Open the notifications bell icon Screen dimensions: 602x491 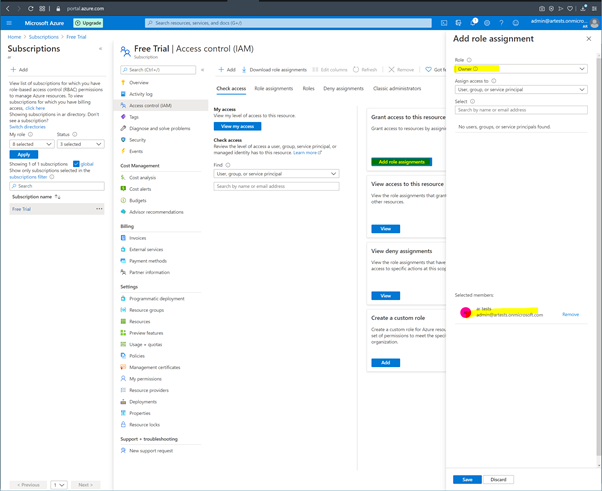(473, 22)
